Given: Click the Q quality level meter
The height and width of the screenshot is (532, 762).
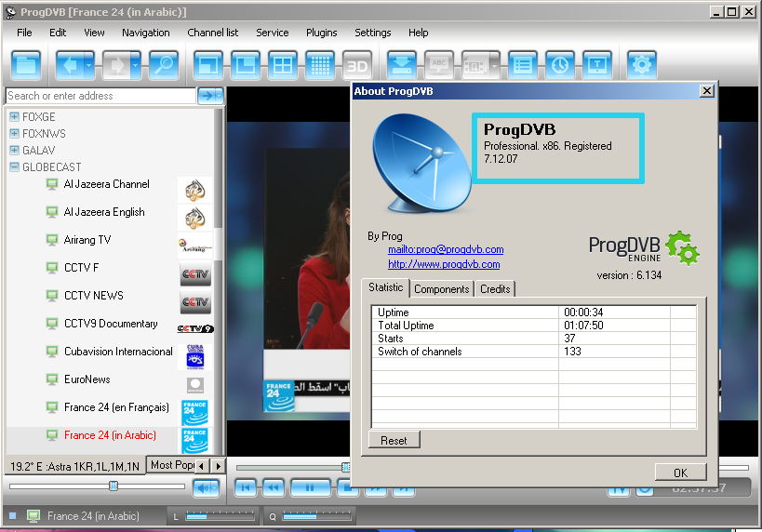Looking at the screenshot, I should click(317, 516).
